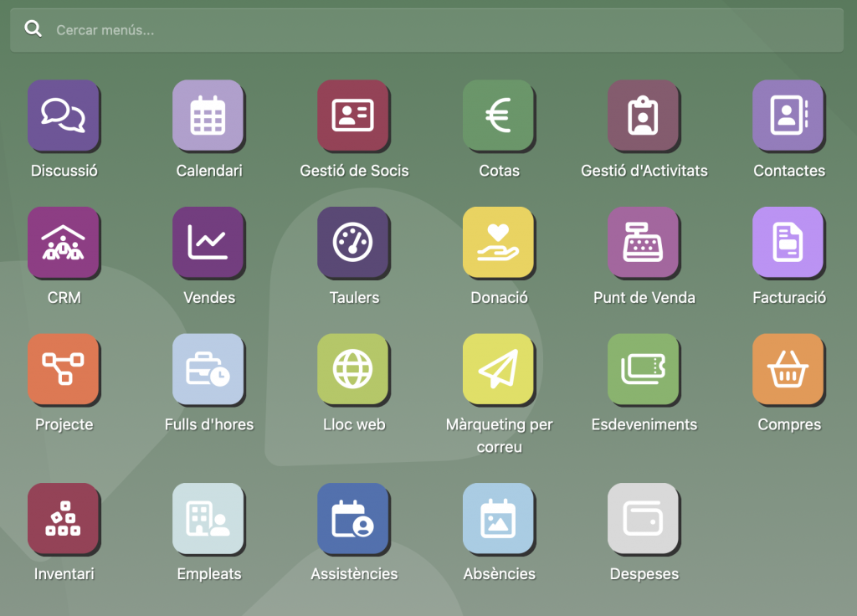Launch Lloc web globe icon
The height and width of the screenshot is (616, 857).
353,370
